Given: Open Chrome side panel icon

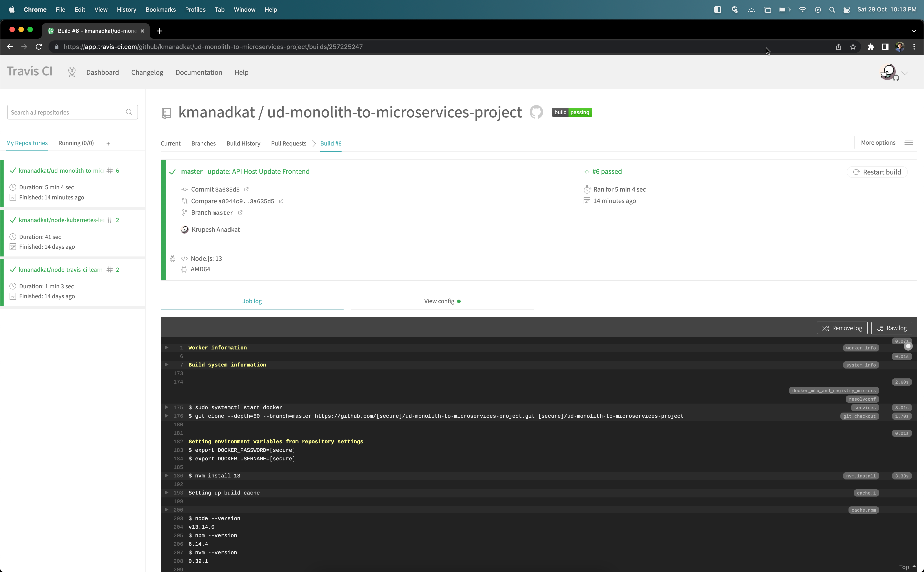Looking at the screenshot, I should tap(885, 46).
